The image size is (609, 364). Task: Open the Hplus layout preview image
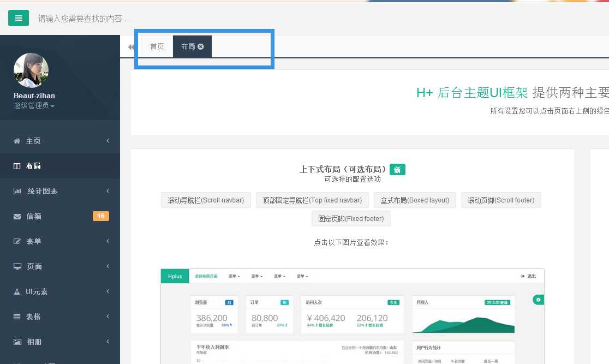click(x=353, y=316)
